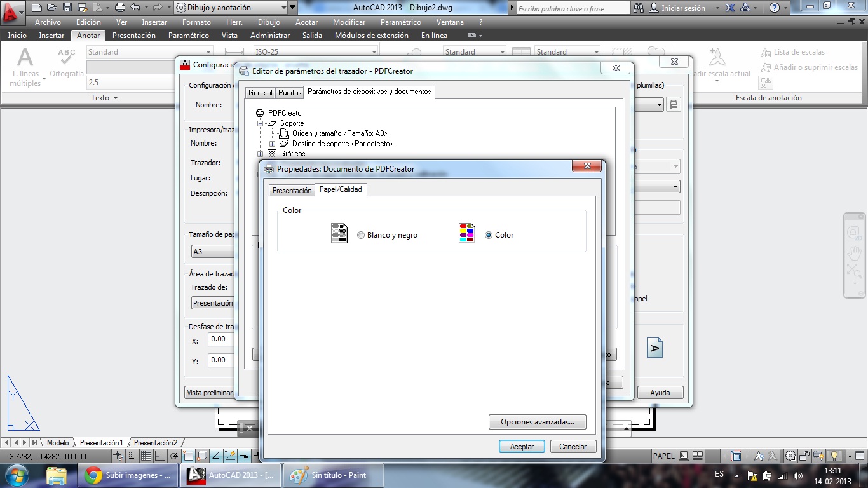Image resolution: width=868 pixels, height=488 pixels.
Task: Click the Undo arrow icon
Action: [x=135, y=8]
